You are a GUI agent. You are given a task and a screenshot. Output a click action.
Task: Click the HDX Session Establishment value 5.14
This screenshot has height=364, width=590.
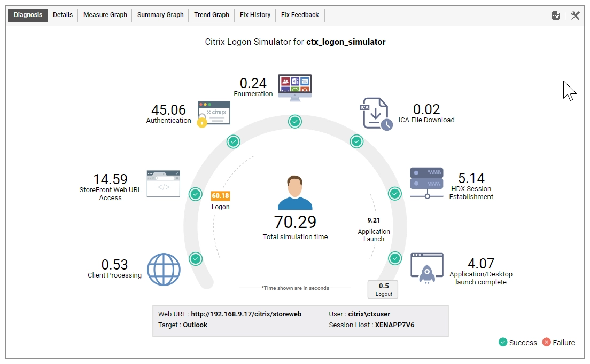471,178
